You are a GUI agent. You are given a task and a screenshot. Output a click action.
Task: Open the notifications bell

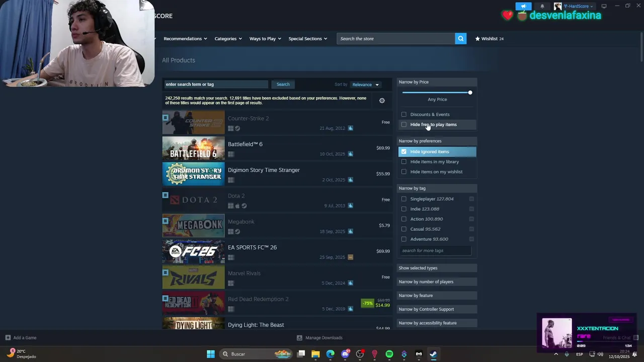pyautogui.click(x=542, y=6)
